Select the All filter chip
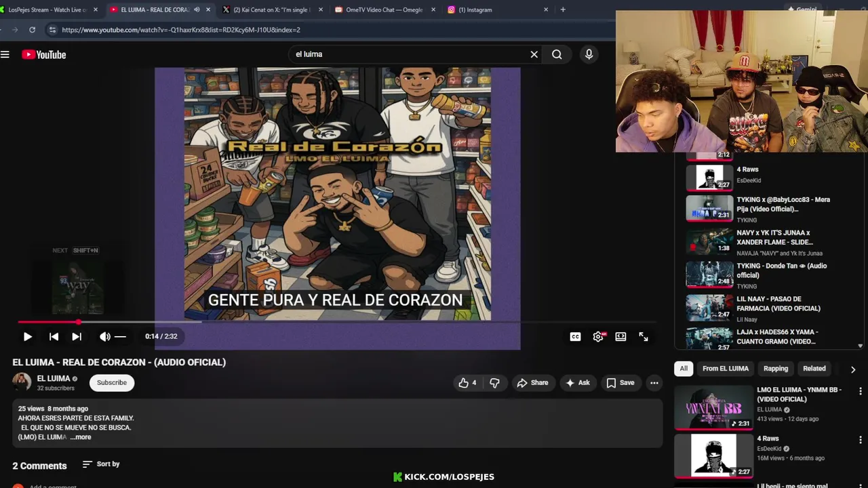This screenshot has height=488, width=868. coord(684,369)
